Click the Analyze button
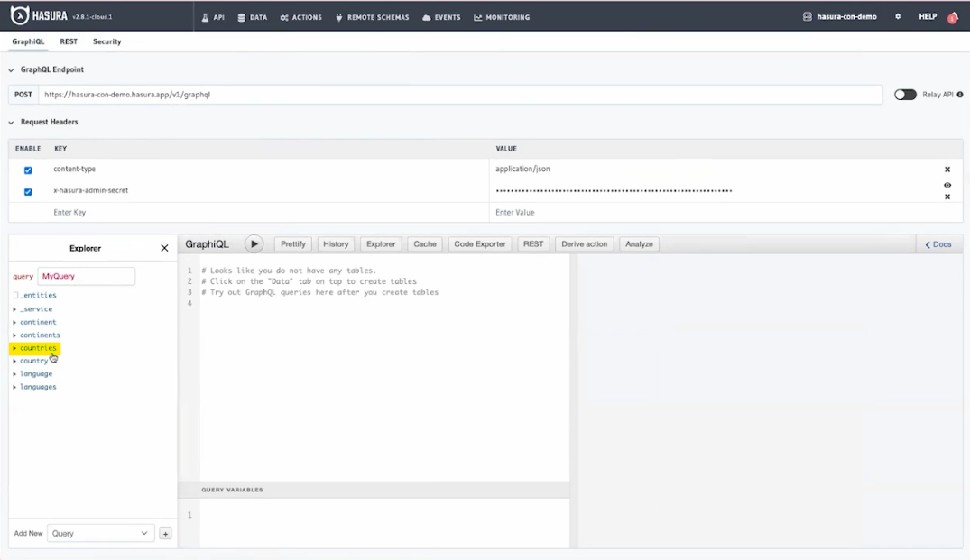This screenshot has height=560, width=970. [x=639, y=244]
